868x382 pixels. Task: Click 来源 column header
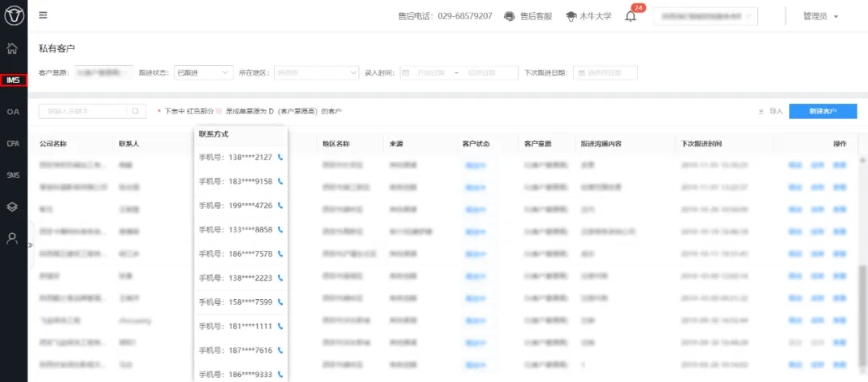click(395, 144)
